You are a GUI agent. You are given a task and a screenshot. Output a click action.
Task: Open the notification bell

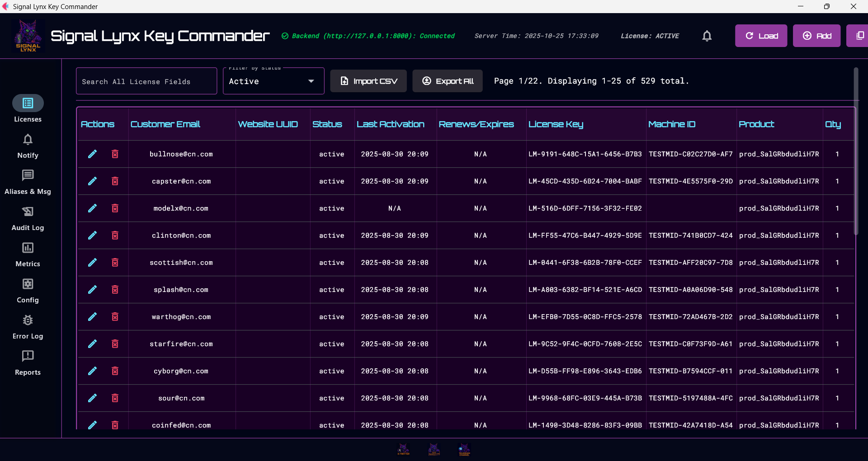click(x=707, y=36)
